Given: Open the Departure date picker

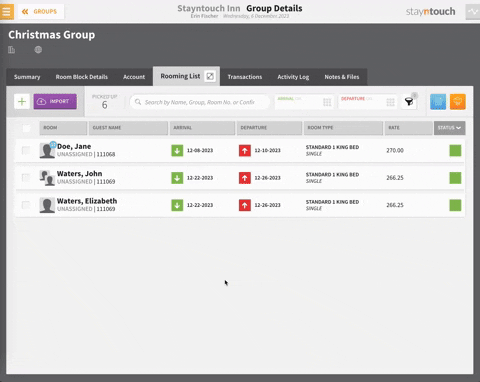Looking at the screenshot, I should point(368,102).
